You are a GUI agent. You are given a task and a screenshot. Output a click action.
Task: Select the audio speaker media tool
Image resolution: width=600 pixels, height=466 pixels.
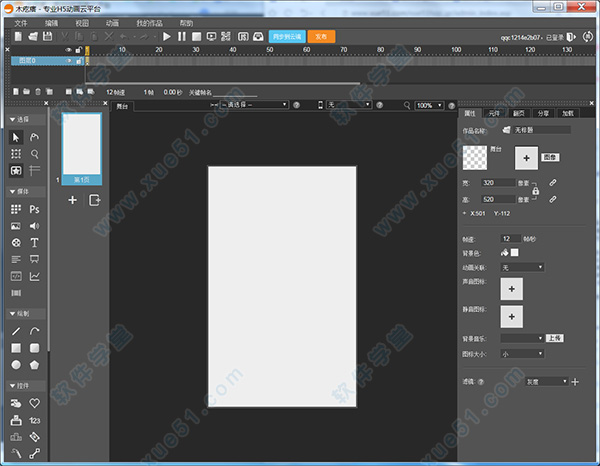[34, 227]
